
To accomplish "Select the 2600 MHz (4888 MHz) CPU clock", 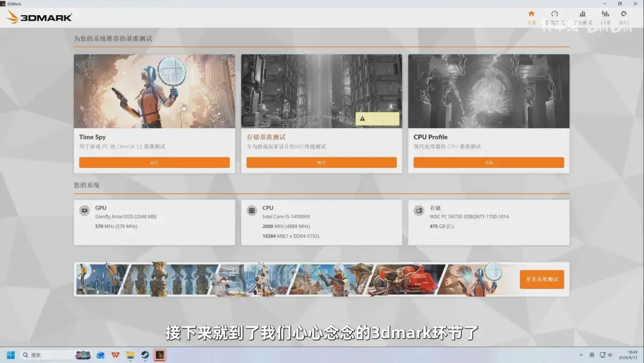I will point(286,226).
